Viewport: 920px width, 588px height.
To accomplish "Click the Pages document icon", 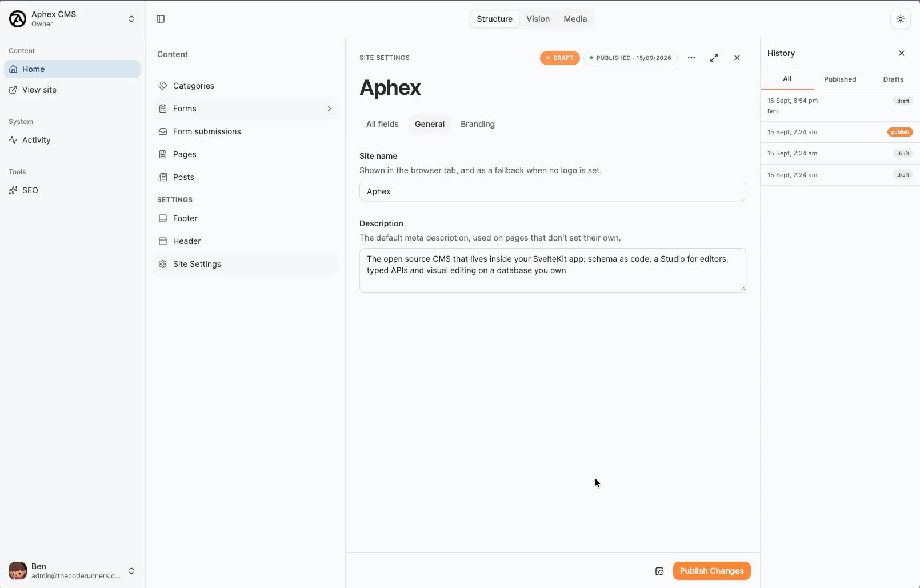I will tap(163, 154).
